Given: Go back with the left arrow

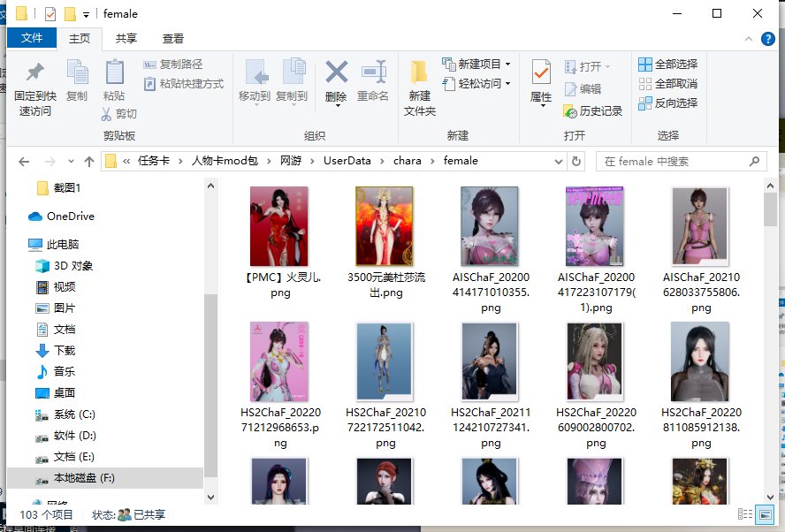Looking at the screenshot, I should point(24,161).
